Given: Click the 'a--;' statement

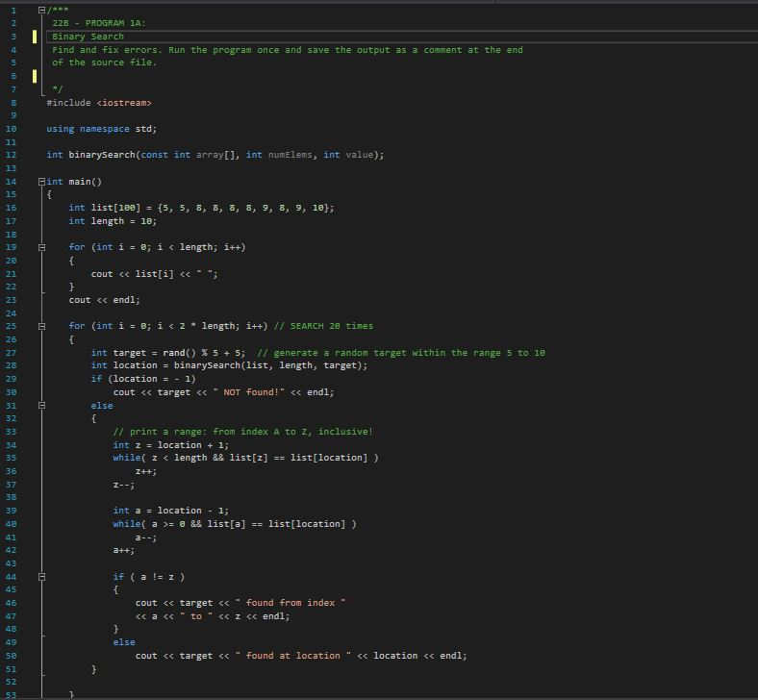Looking at the screenshot, I should click(x=146, y=537).
